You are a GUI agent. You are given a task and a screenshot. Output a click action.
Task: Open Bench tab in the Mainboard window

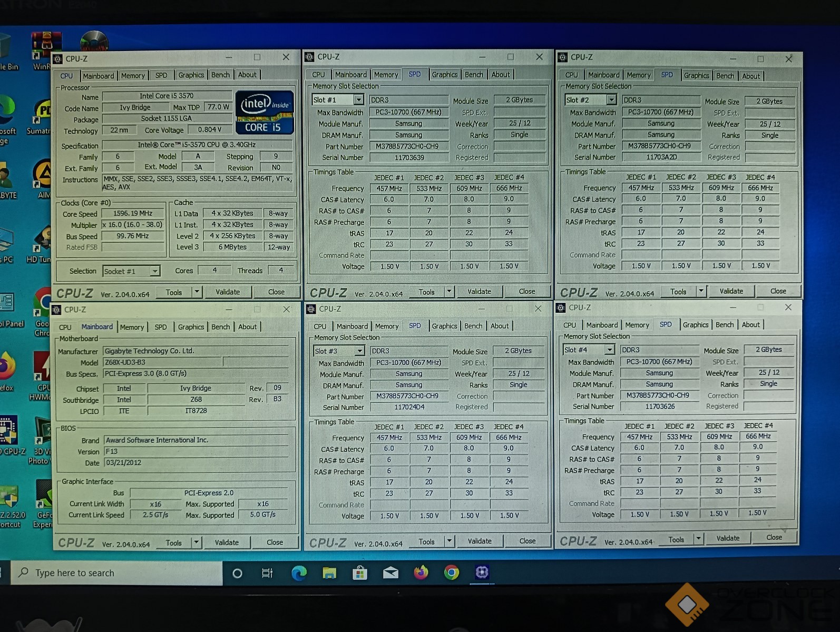(220, 327)
